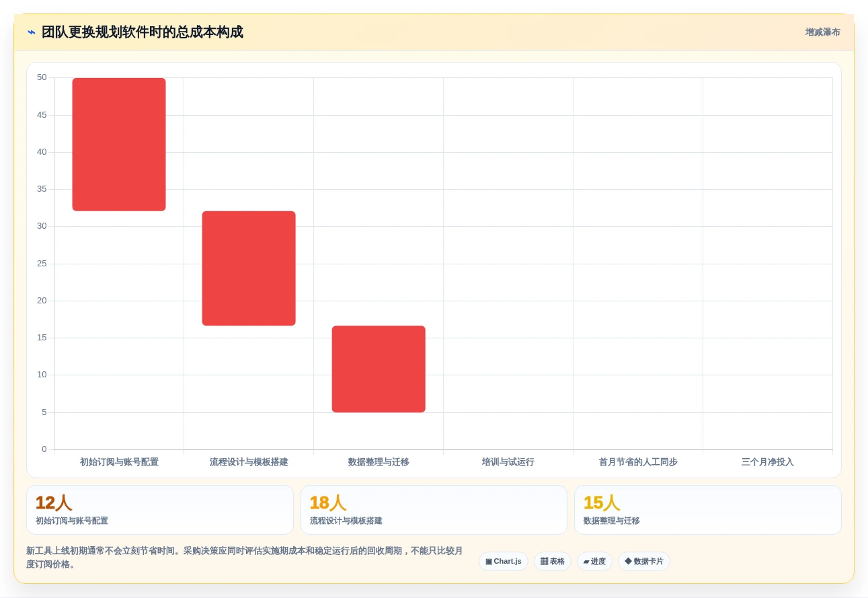This screenshot has width=868, height=598.
Task: Click x-axis label 数据整理与迁移
Action: pyautogui.click(x=379, y=462)
